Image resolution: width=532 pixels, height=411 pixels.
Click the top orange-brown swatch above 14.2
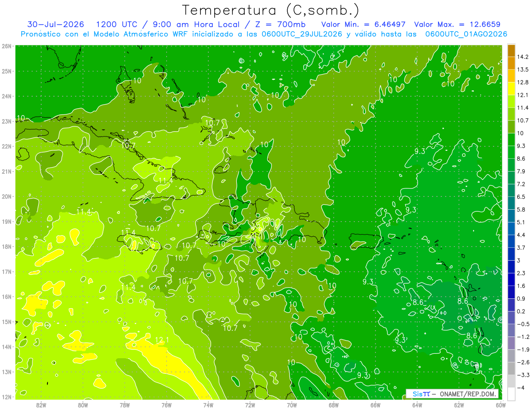pos(511,51)
